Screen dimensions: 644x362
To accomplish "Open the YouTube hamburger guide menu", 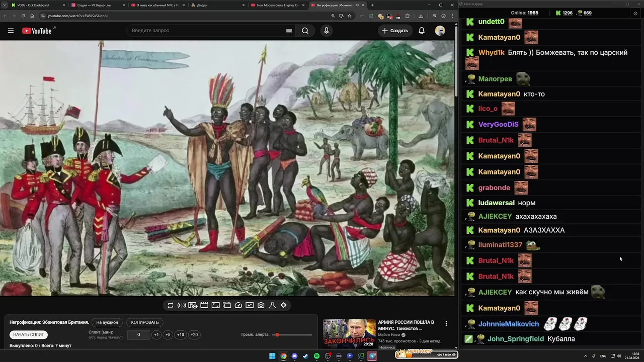I will tap(11, 31).
